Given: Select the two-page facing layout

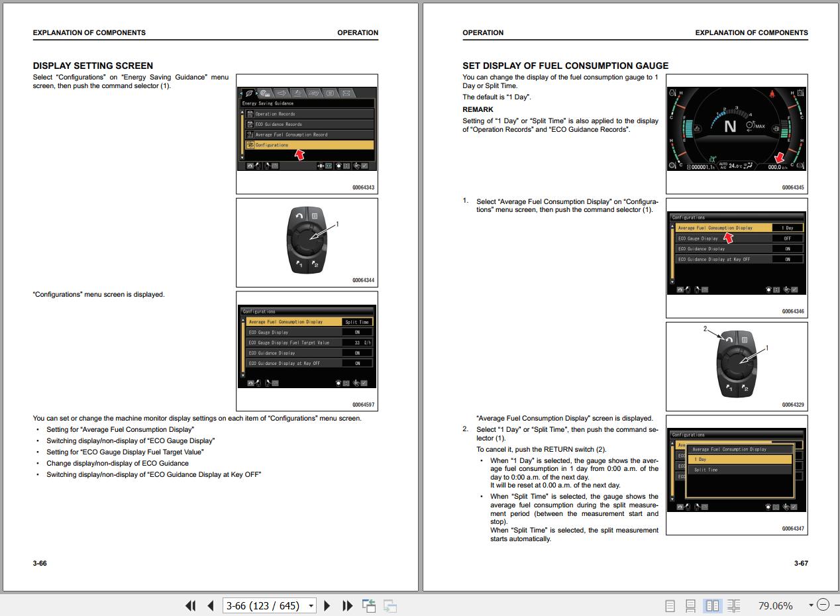Looking at the screenshot, I should click(712, 605).
